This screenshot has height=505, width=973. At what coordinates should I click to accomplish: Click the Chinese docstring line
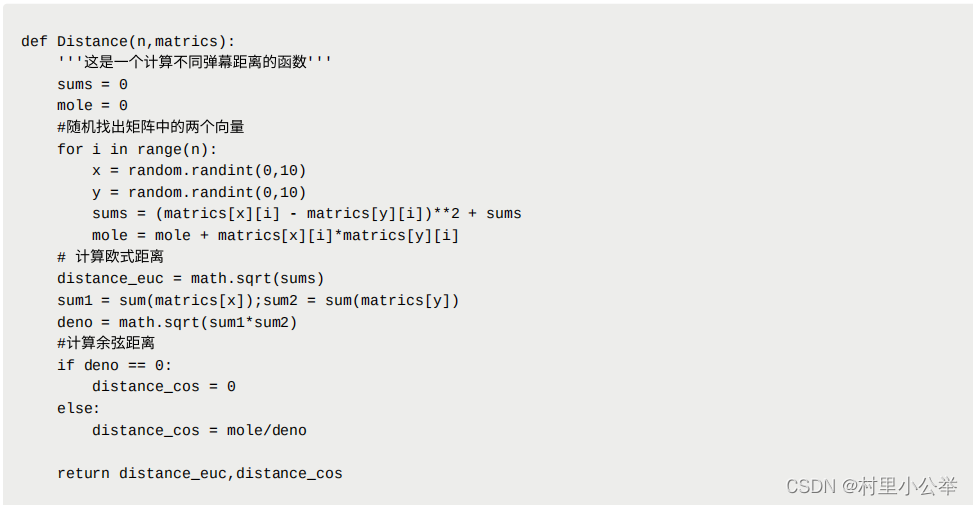(194, 62)
